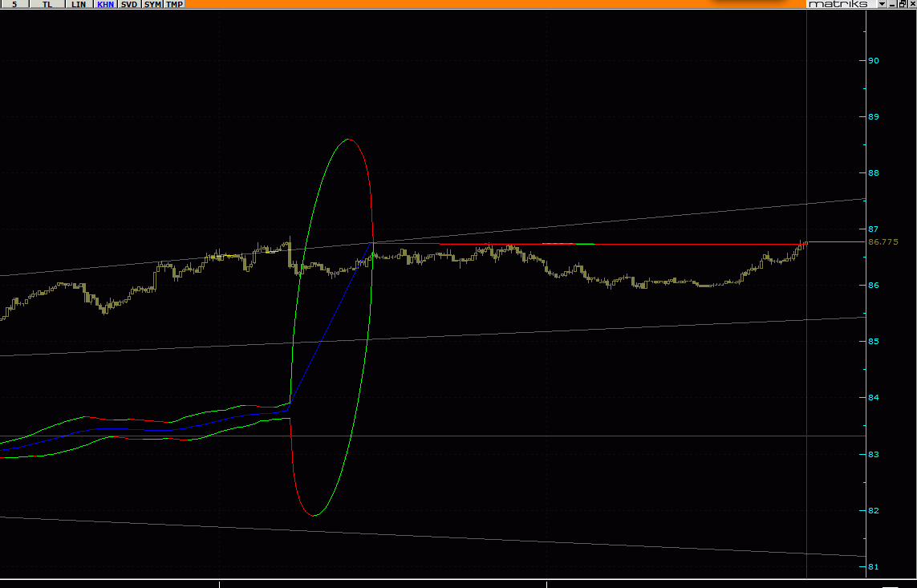Open the TMP template button
This screenshot has height=588, width=917.
[174, 4]
